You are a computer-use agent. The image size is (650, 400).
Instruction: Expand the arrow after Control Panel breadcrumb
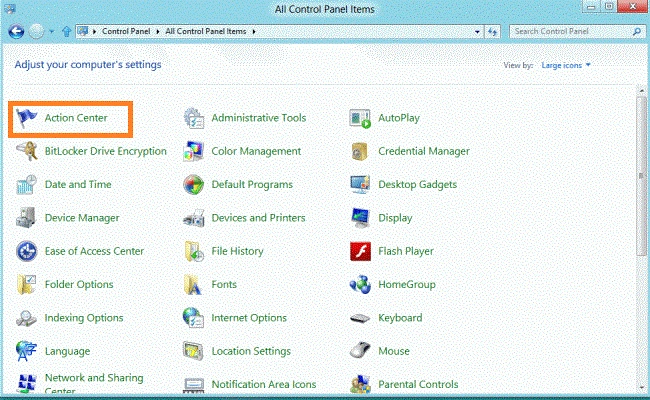click(158, 32)
